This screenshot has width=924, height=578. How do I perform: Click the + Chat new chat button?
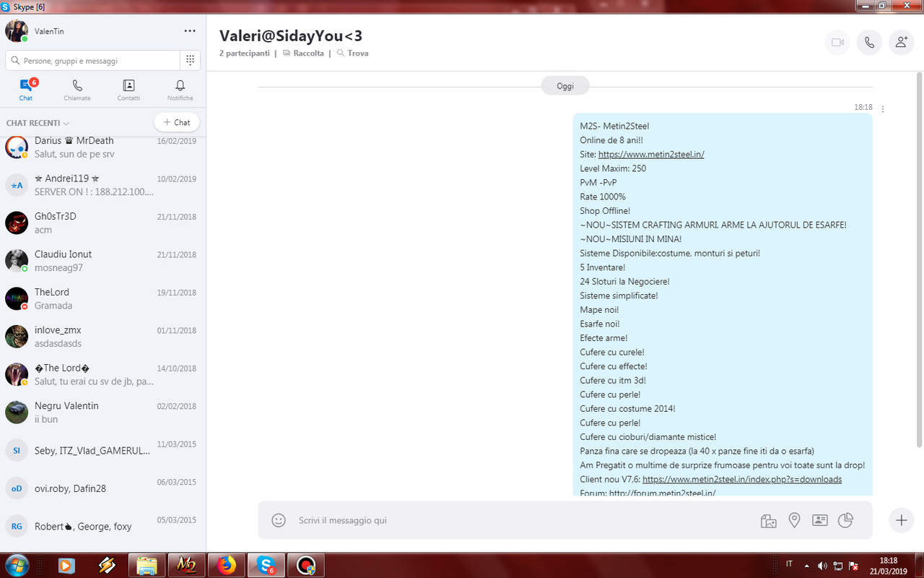click(x=177, y=122)
